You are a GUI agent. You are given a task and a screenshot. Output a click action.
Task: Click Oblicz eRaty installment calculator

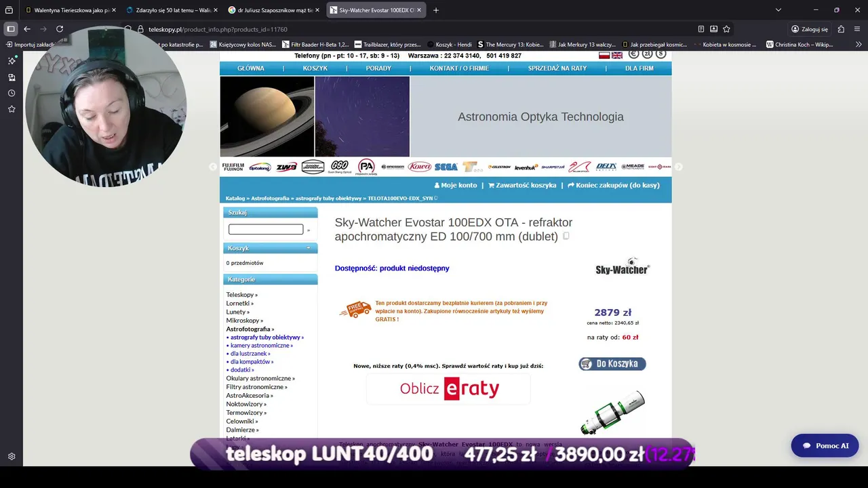tap(449, 389)
